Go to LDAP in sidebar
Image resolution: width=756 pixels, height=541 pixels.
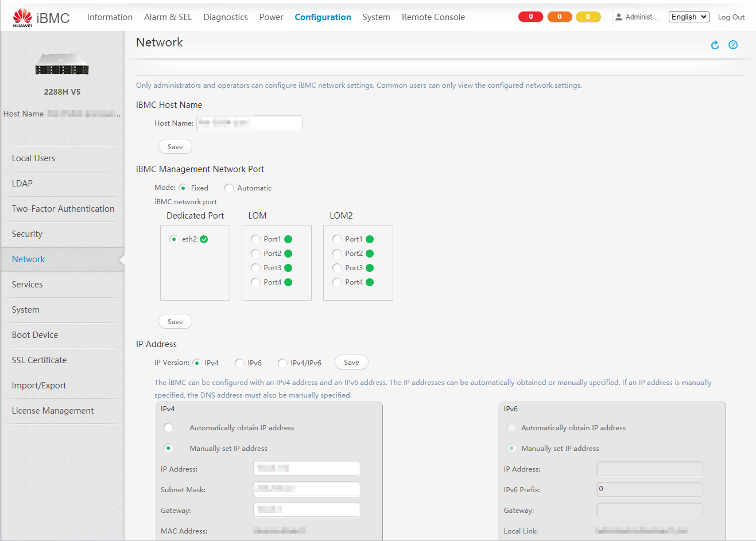tap(62, 184)
